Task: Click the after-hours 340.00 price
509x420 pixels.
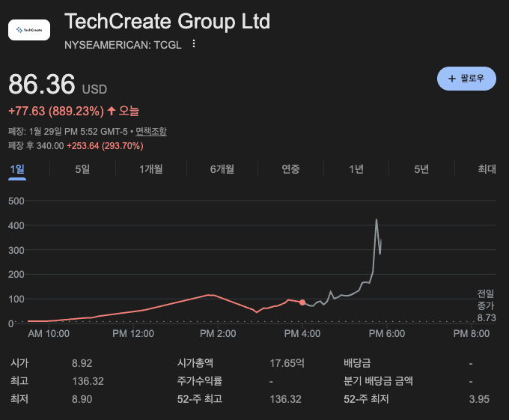Action: (x=50, y=146)
